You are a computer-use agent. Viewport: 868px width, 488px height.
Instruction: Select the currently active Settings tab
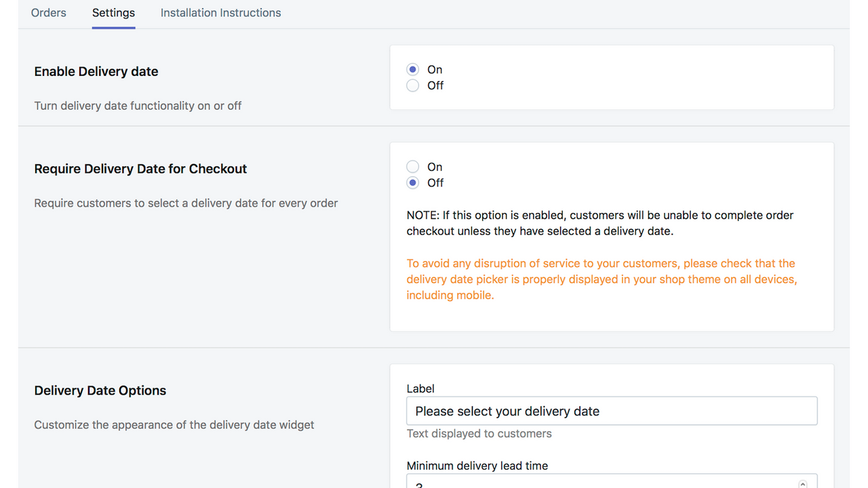click(113, 12)
